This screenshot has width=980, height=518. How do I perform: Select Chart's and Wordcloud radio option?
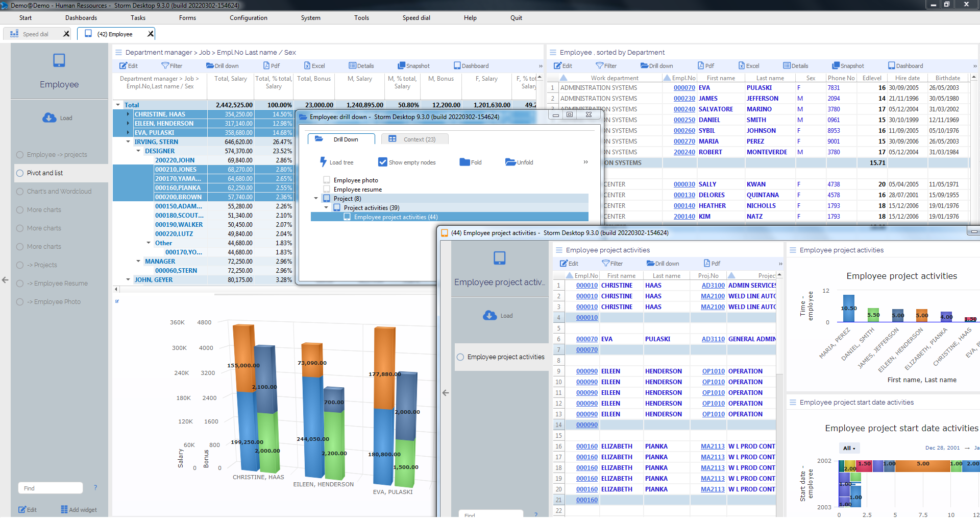20,192
